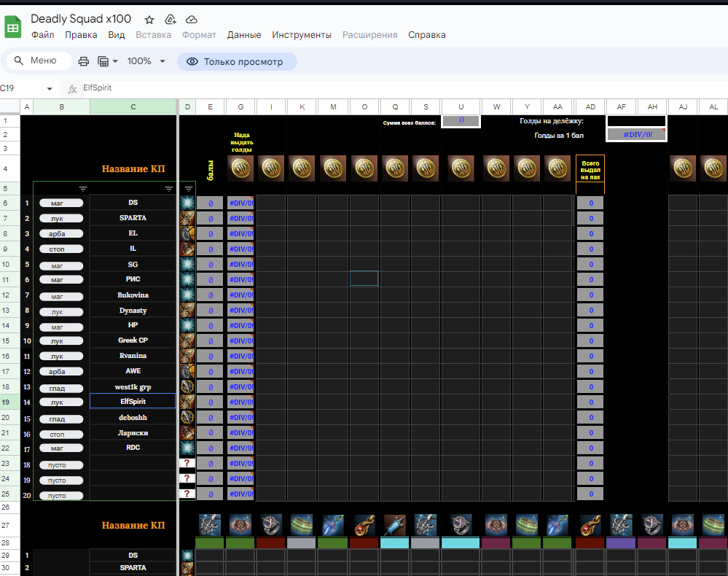Star the Deadly Squad x100 document

point(149,20)
